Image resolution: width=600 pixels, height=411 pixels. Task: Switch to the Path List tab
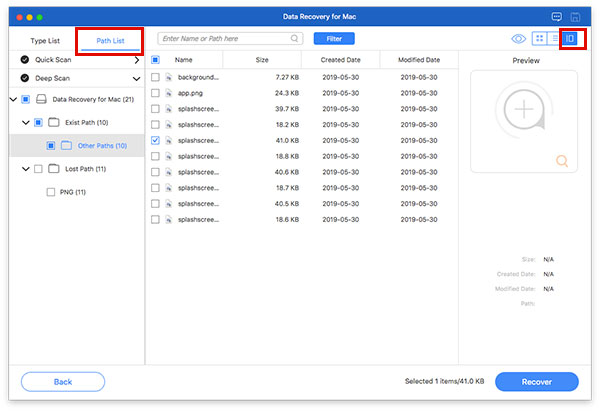point(110,41)
